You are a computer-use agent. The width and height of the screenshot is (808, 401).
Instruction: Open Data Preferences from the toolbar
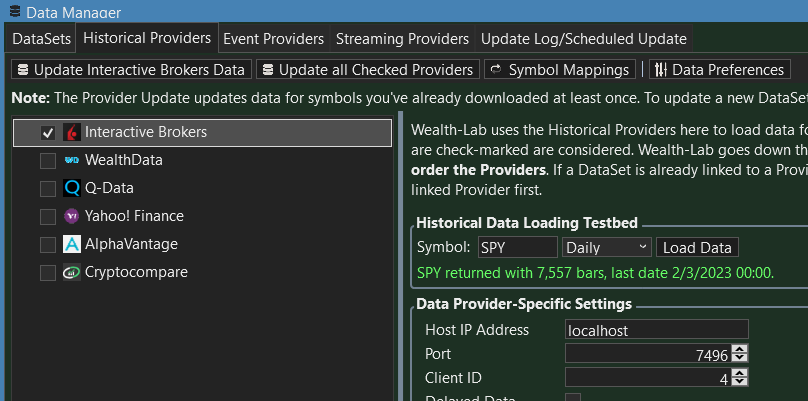coord(719,70)
